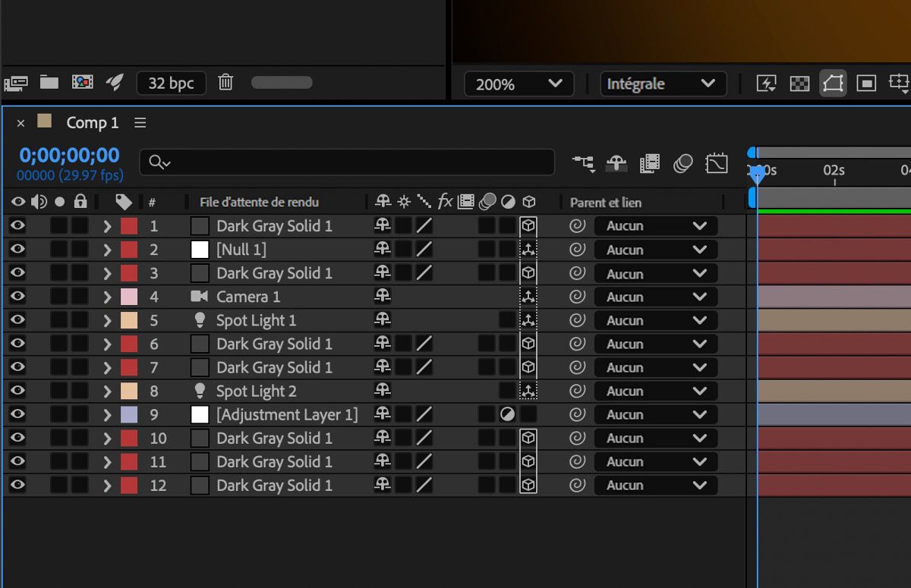Viewport: 911px width, 588px height.
Task: Open the graph editor
Action: pyautogui.click(x=717, y=162)
